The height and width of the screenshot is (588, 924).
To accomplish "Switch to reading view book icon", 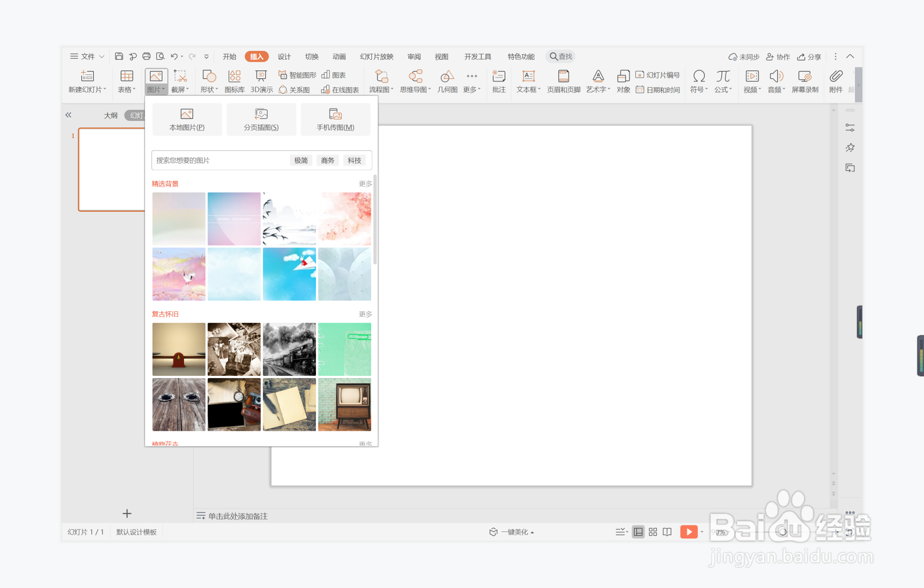I will pos(667,532).
